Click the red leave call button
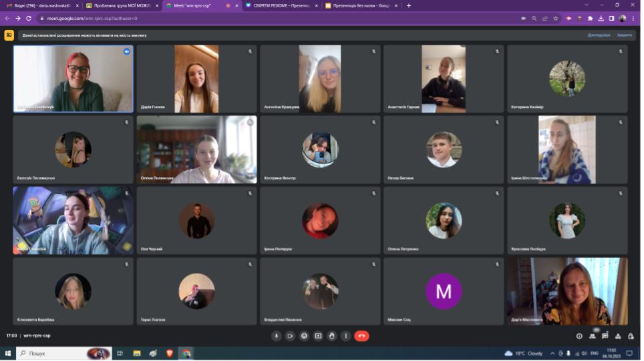This screenshot has height=361, width=644. (x=361, y=336)
